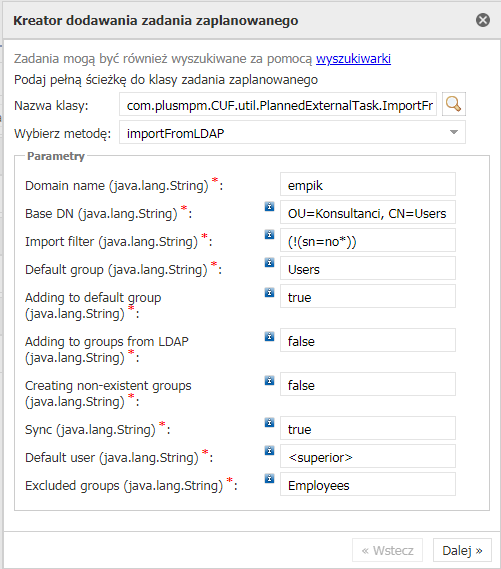Focus the Nazwa klasy input field
501x569 pixels.
pos(278,105)
